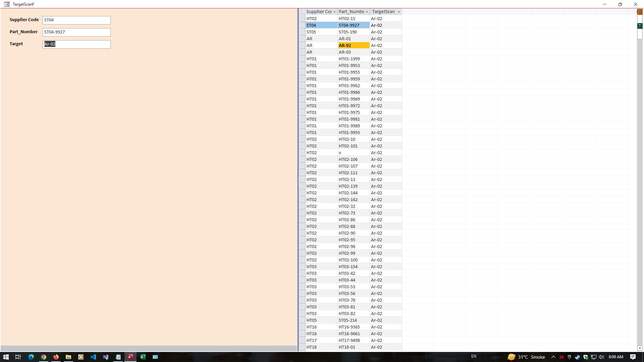The image size is (644, 362).
Task: Open the TargetScan column filter dropdown
Action: 399,11
